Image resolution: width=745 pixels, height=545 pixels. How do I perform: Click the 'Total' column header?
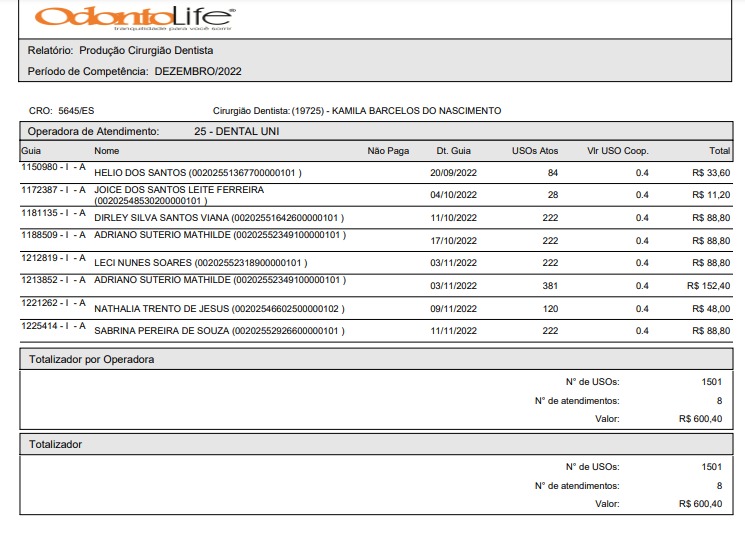click(719, 151)
